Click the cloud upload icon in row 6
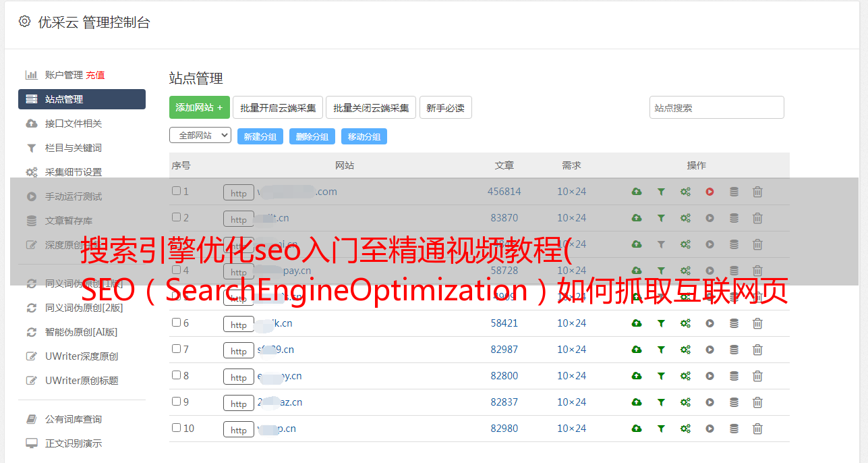This screenshot has width=868, height=463. coord(636,323)
